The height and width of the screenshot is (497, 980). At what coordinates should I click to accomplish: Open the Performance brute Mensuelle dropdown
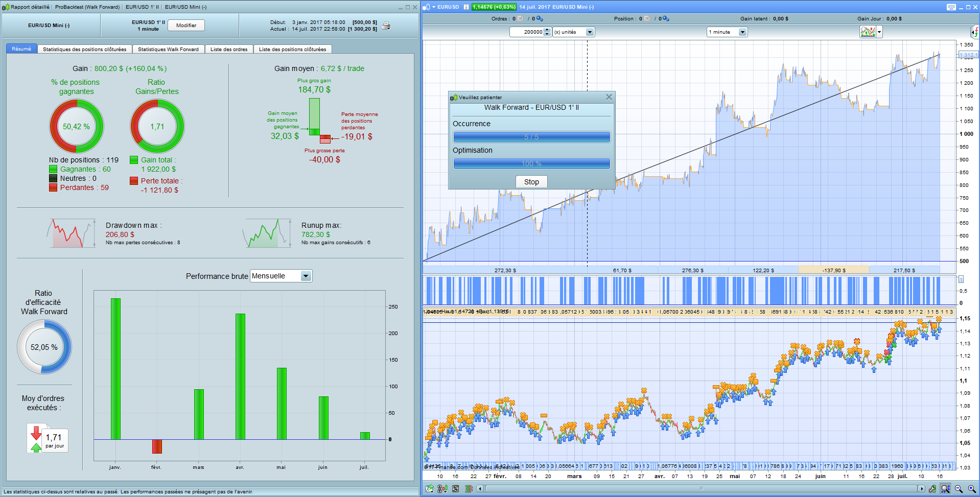(281, 276)
